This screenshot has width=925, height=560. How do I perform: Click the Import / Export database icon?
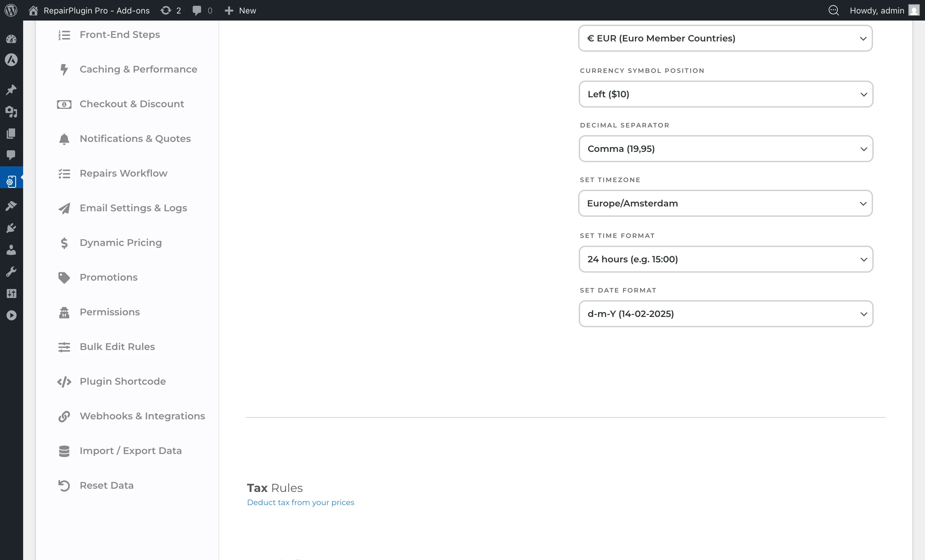click(64, 451)
